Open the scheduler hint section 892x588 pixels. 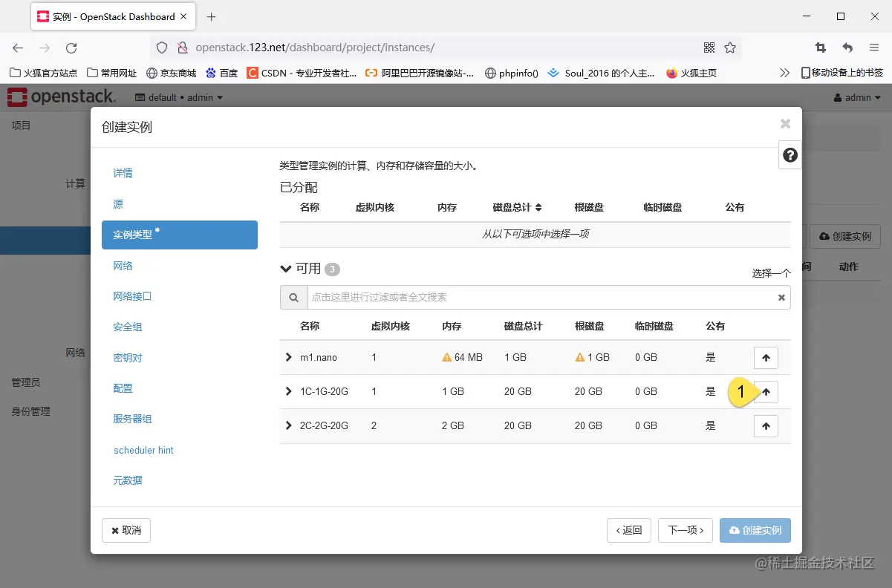[143, 450]
